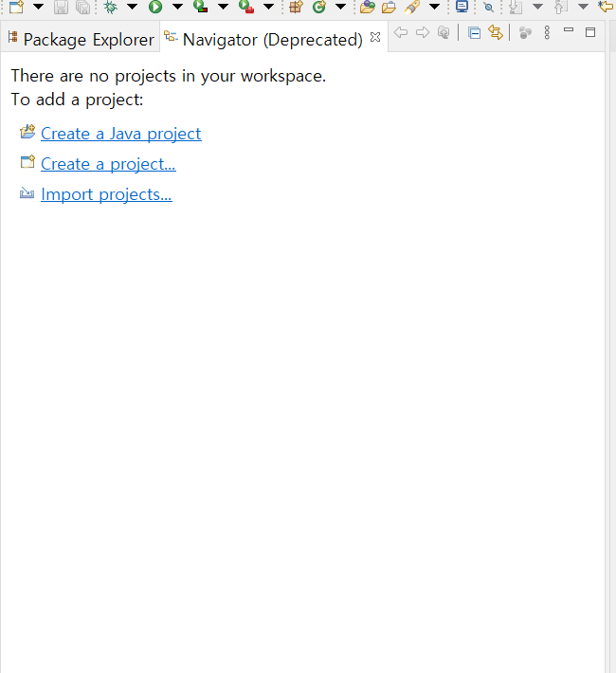The width and height of the screenshot is (616, 673).
Task: Maximize the Navigator view panel
Action: (590, 32)
